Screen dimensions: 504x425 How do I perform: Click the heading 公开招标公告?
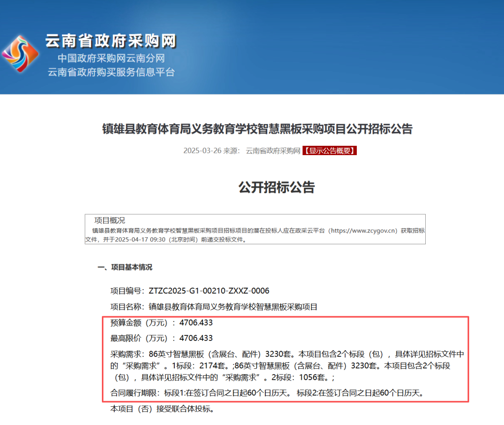pyautogui.click(x=277, y=187)
